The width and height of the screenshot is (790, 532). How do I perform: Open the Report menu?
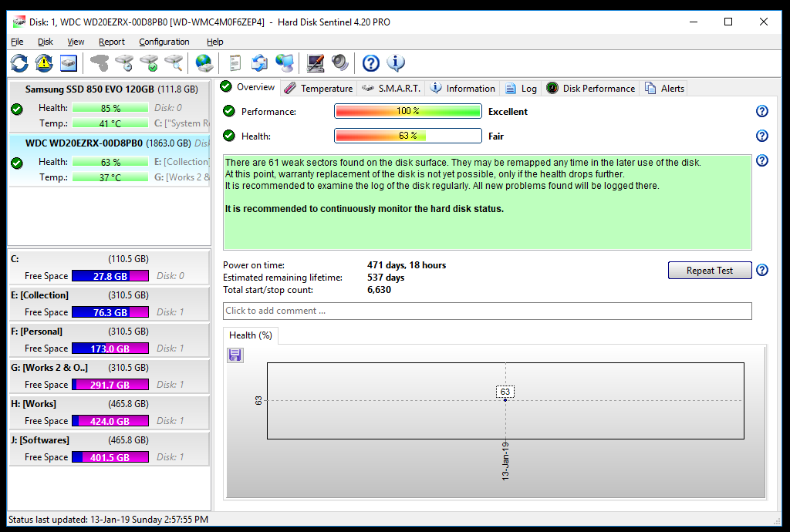pyautogui.click(x=112, y=42)
